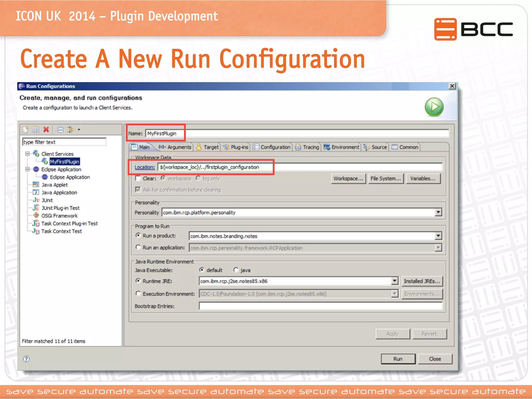Screen dimensions: 532x399
Task: Switch to the Configuration tab
Action: tap(272, 147)
